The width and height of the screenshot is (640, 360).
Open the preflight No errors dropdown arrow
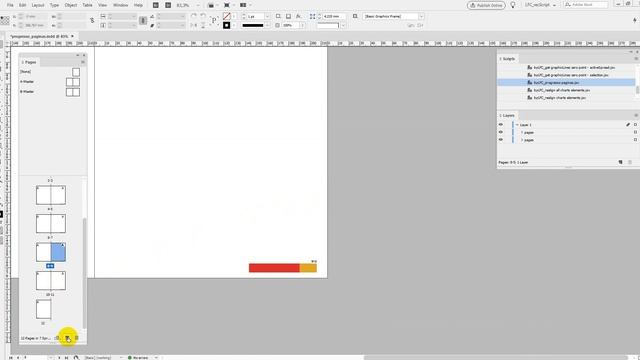pos(156,358)
